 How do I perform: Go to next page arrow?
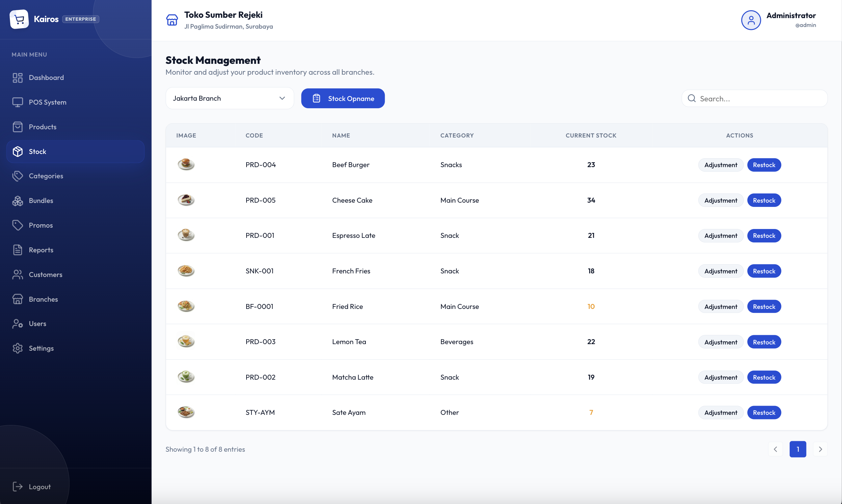(820, 449)
